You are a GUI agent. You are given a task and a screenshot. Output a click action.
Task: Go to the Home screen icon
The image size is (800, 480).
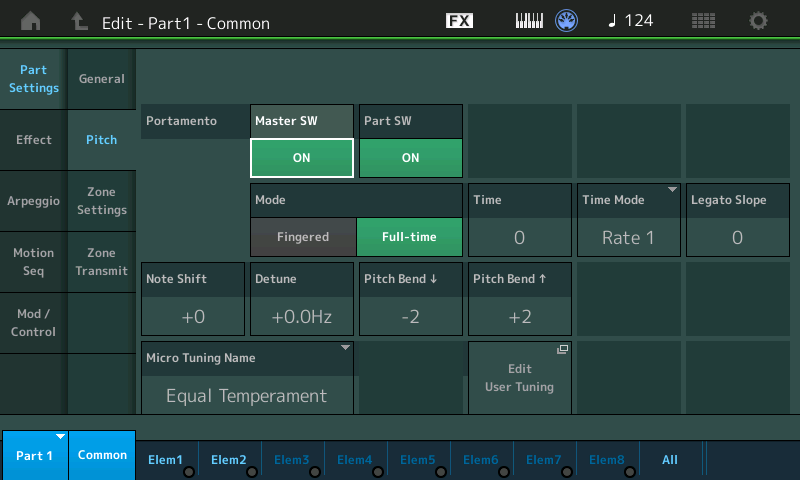(x=31, y=20)
